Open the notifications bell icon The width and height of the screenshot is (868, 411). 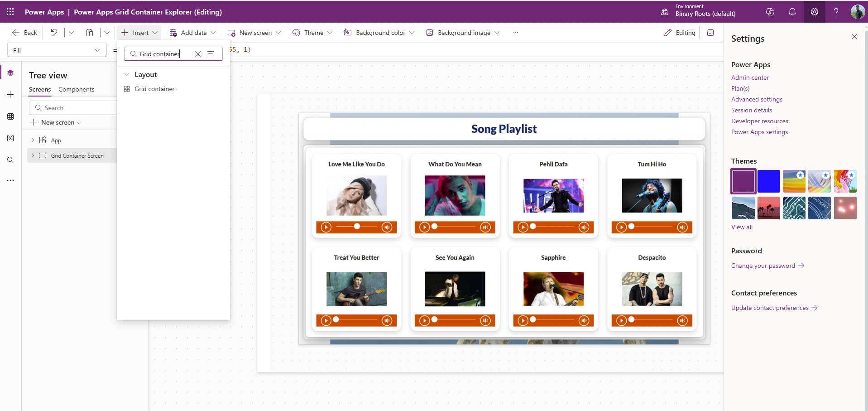[792, 12]
